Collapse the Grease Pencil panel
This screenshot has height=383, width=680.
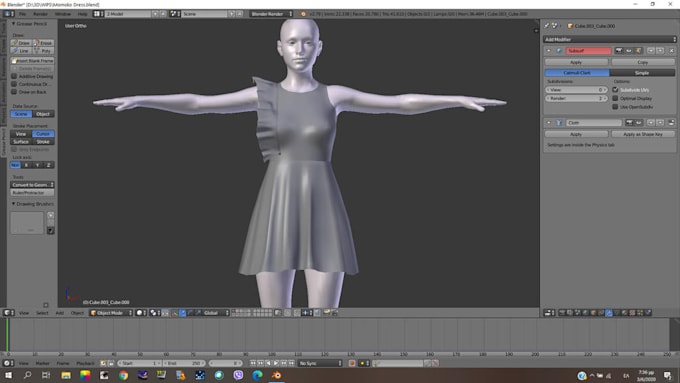pyautogui.click(x=13, y=24)
